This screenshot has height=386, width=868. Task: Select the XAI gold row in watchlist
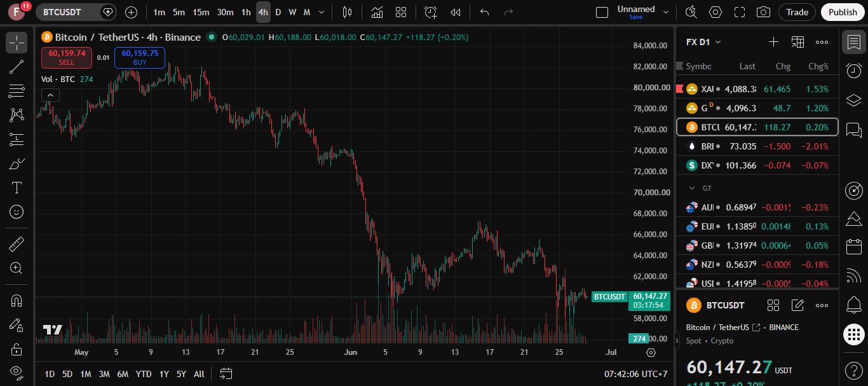757,89
